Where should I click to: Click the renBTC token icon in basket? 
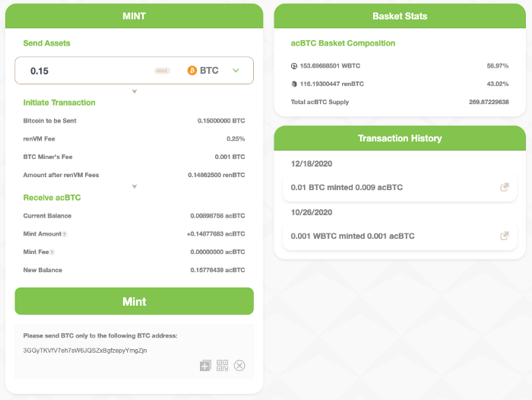coord(295,84)
